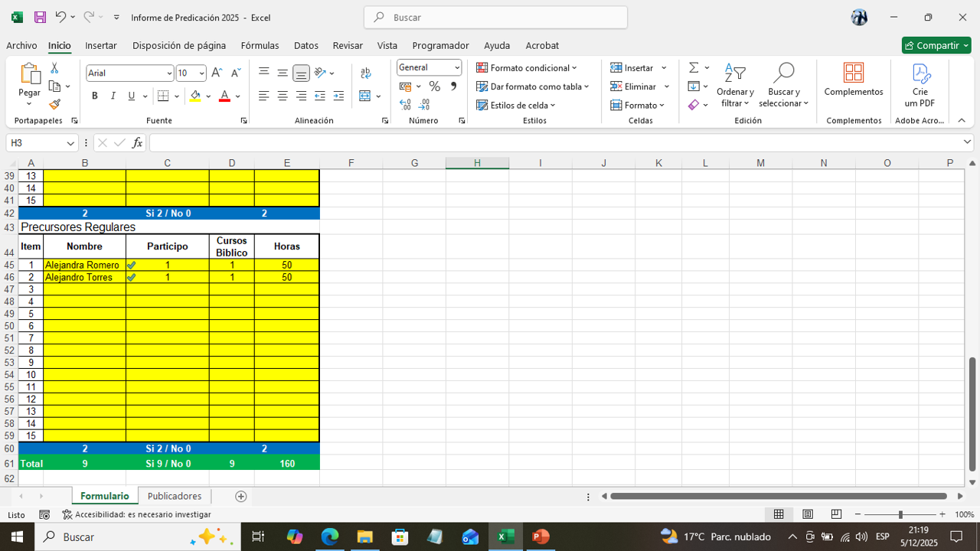Switch to the Publicadores sheet tab
Screen dimensions: 980x551
(175, 496)
